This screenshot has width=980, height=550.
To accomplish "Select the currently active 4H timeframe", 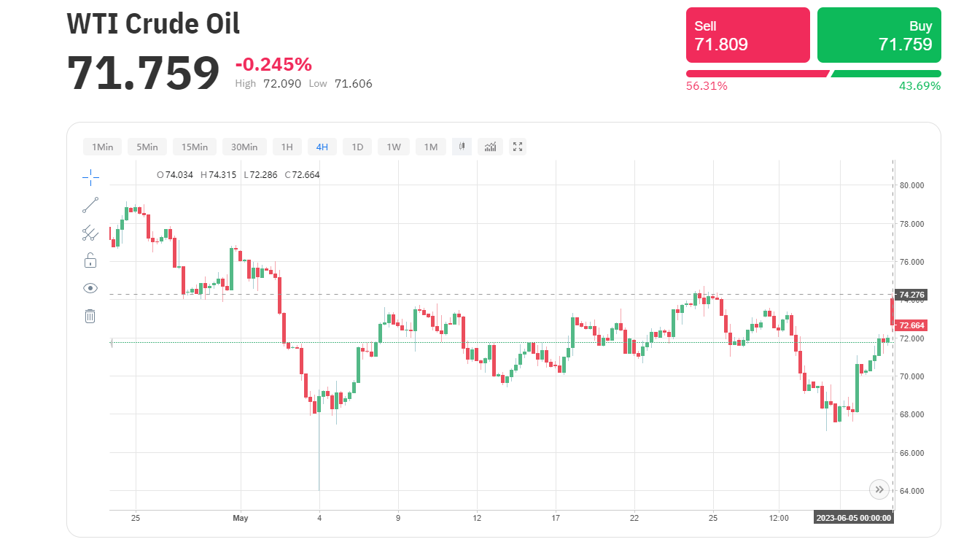I will pos(322,147).
